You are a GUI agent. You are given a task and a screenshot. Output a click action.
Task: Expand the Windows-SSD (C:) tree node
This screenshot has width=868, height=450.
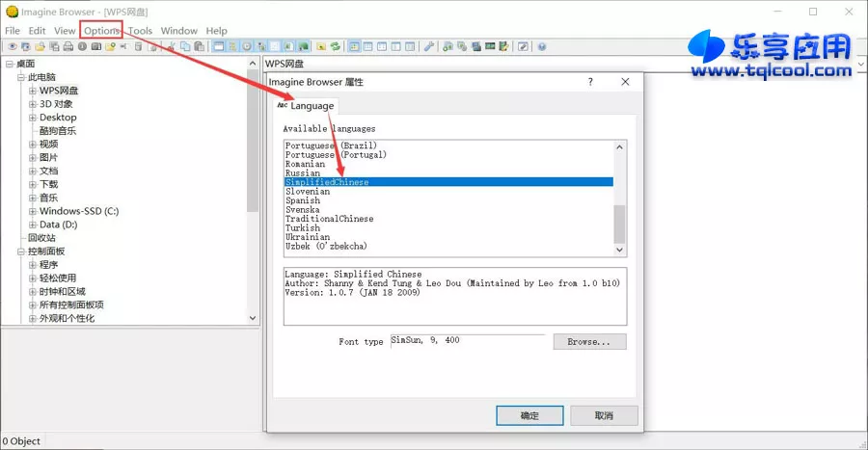[32, 211]
